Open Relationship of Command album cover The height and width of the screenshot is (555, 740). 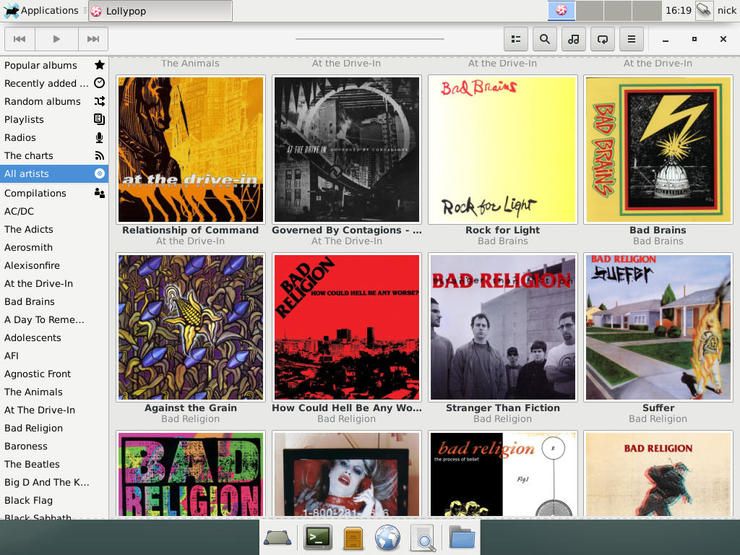click(x=191, y=150)
